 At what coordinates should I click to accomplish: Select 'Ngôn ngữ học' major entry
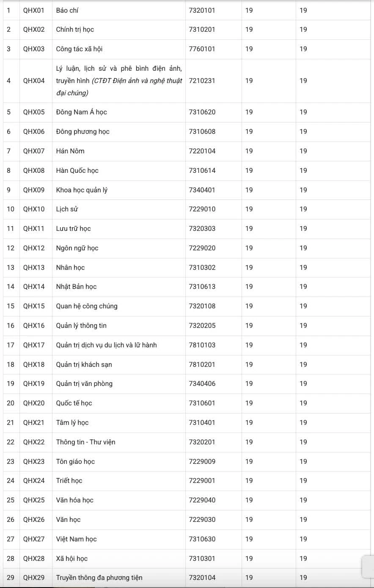coord(77,248)
